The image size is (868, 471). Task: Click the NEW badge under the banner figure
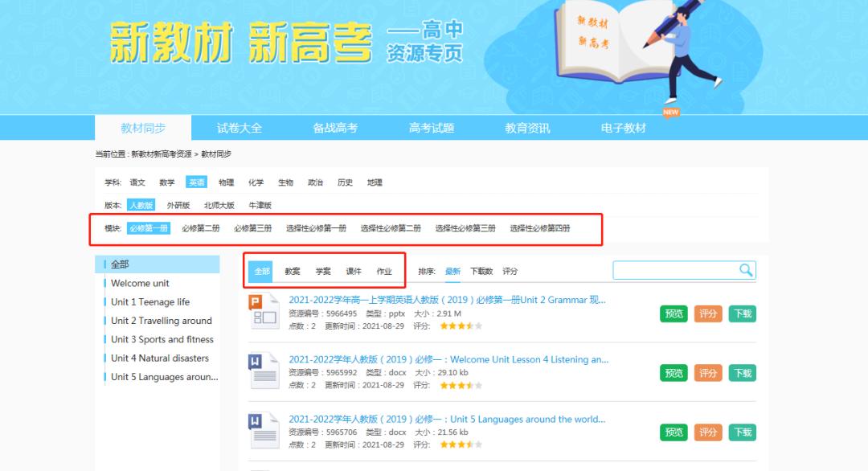pos(669,112)
